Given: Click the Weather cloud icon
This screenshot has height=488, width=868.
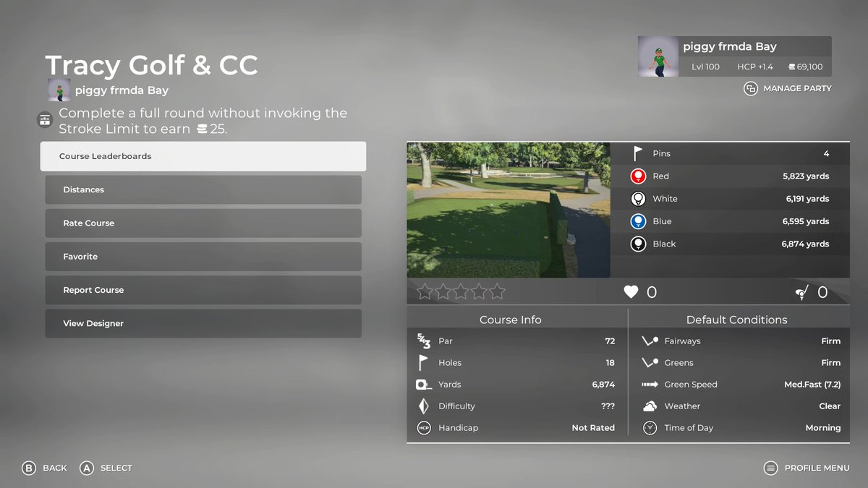Looking at the screenshot, I should pyautogui.click(x=650, y=406).
